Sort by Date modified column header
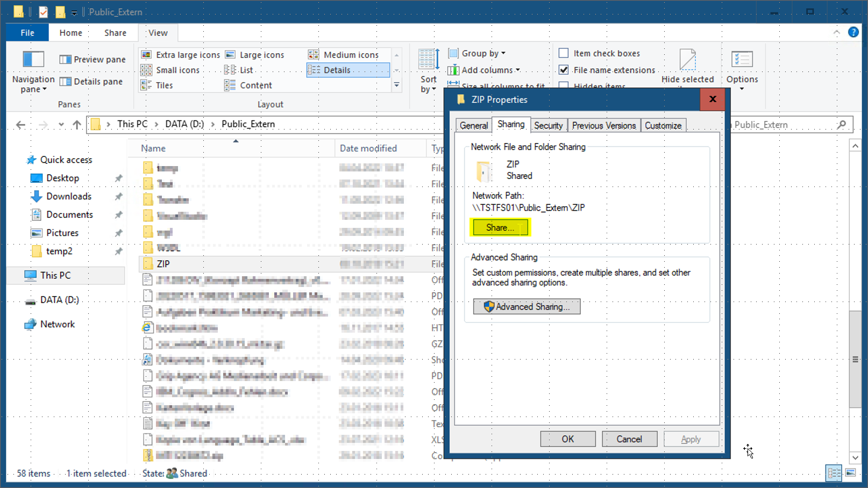868x488 pixels. pyautogui.click(x=380, y=148)
